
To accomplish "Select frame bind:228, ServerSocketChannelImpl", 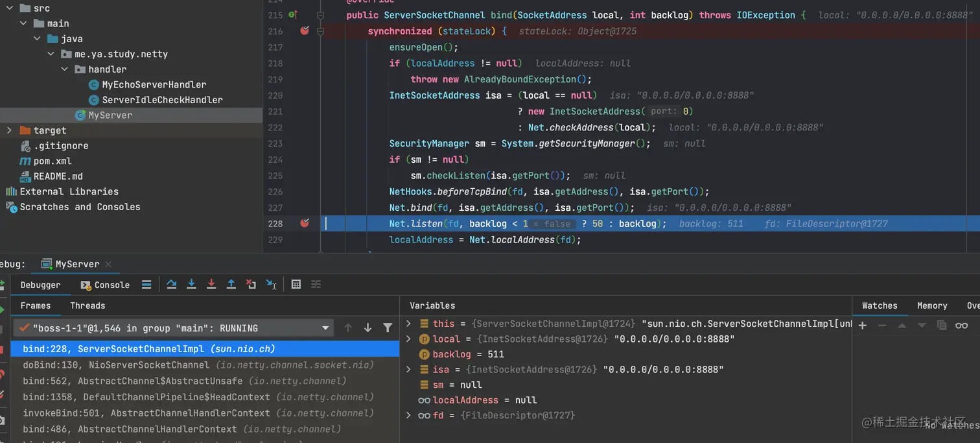I will pyautogui.click(x=205, y=349).
